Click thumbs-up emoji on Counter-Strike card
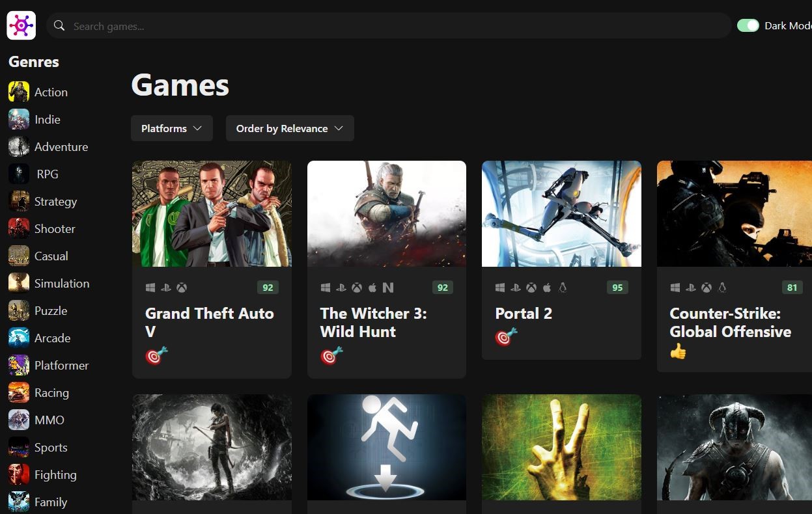This screenshot has width=812, height=514. click(679, 352)
